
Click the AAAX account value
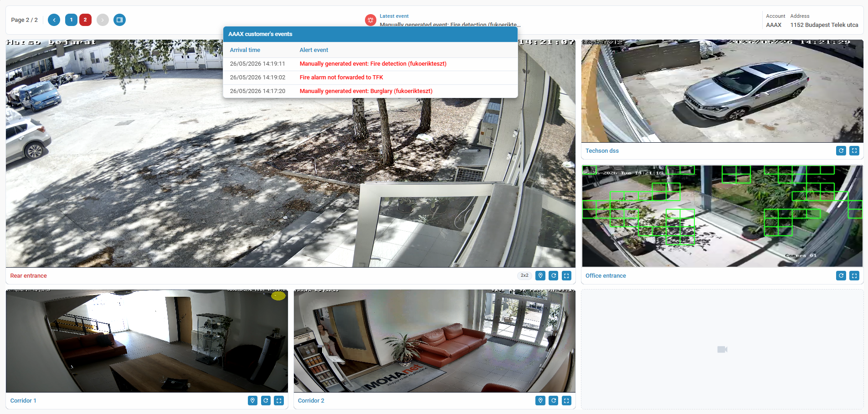[774, 25]
